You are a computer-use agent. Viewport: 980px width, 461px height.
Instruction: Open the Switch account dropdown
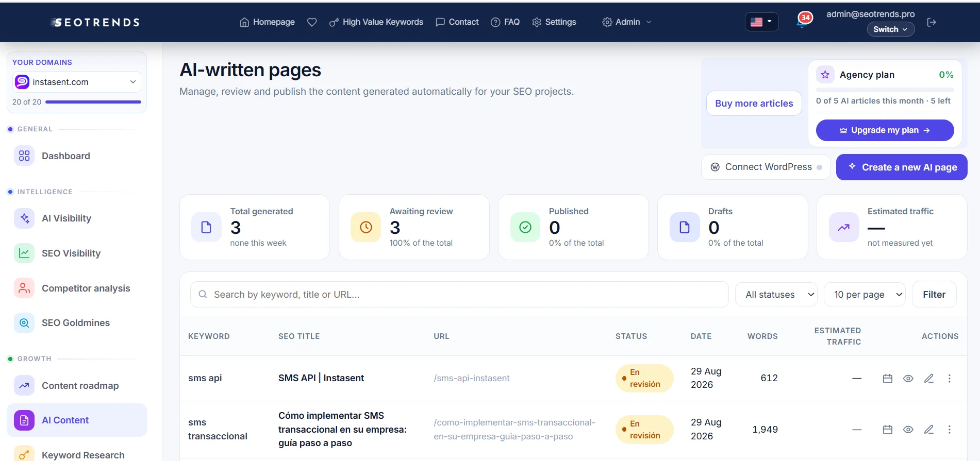890,29
